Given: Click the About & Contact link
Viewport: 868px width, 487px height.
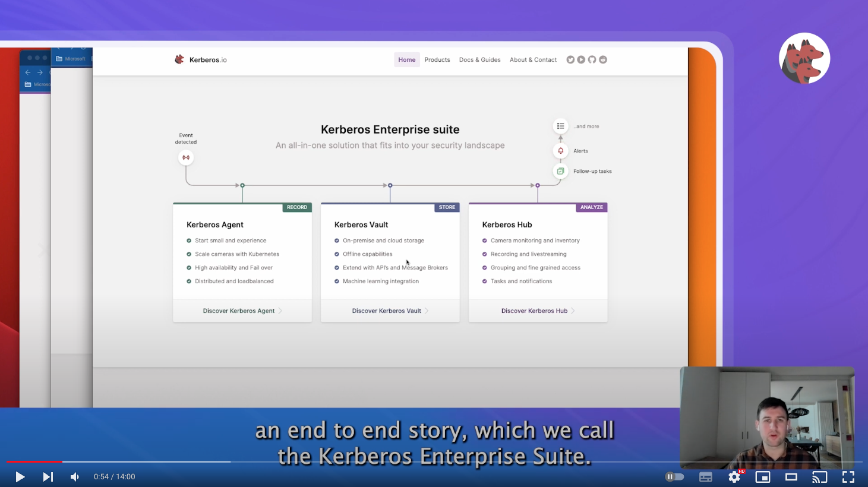Looking at the screenshot, I should pos(532,59).
